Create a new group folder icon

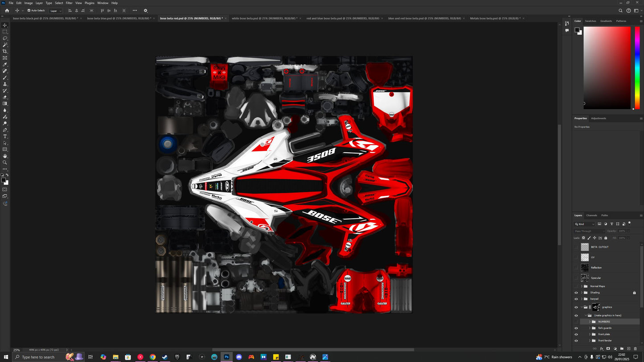(x=622, y=349)
